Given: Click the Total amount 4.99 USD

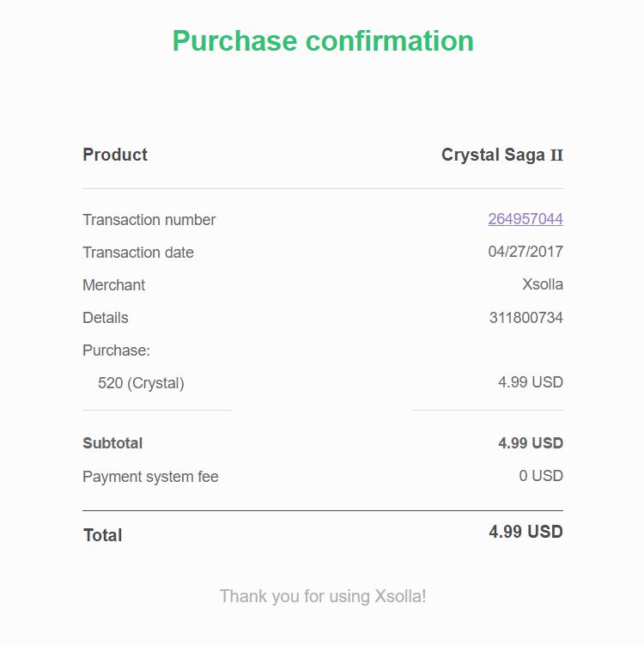Looking at the screenshot, I should [x=526, y=532].
